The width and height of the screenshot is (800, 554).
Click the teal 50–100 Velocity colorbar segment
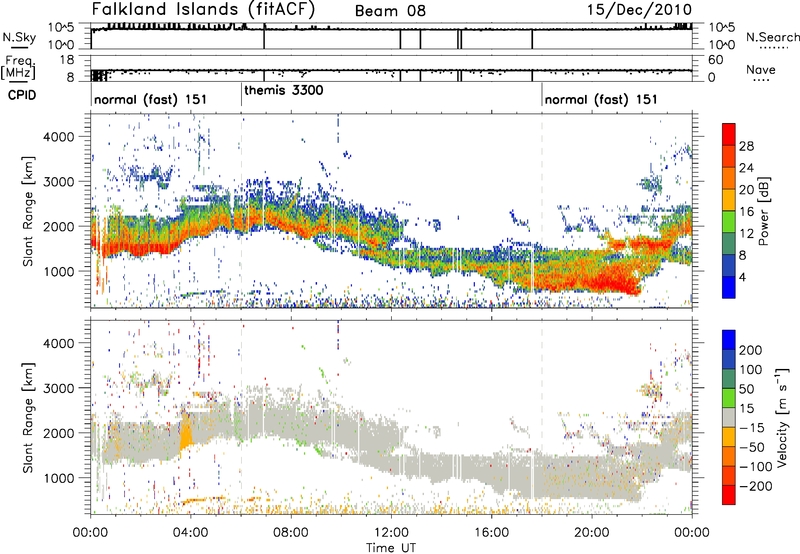coord(729,379)
